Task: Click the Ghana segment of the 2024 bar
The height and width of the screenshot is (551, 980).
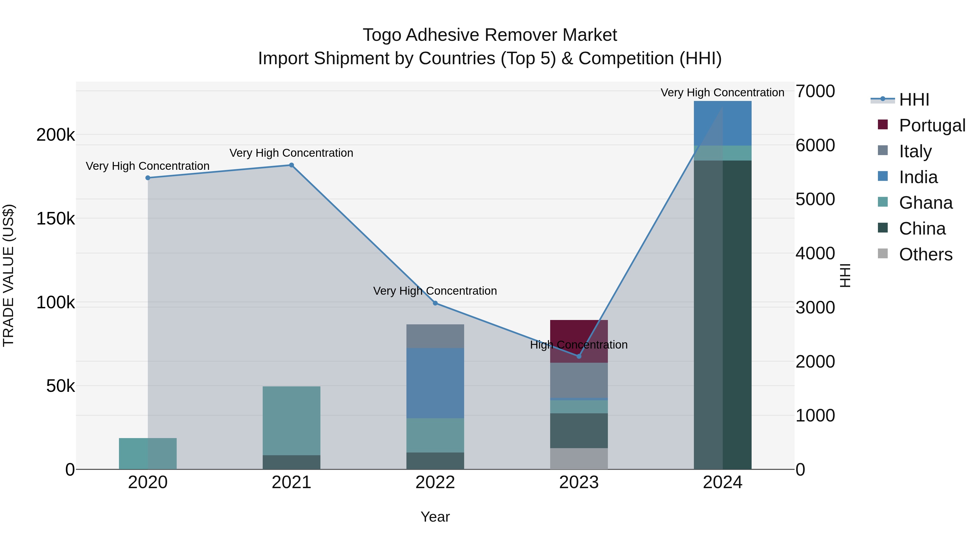Action: coord(723,153)
